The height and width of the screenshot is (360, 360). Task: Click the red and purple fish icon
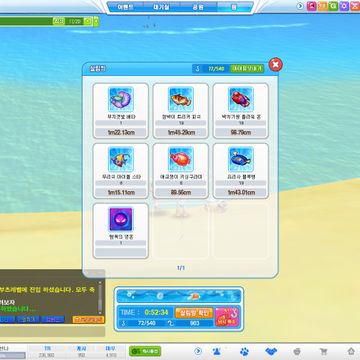point(241,99)
